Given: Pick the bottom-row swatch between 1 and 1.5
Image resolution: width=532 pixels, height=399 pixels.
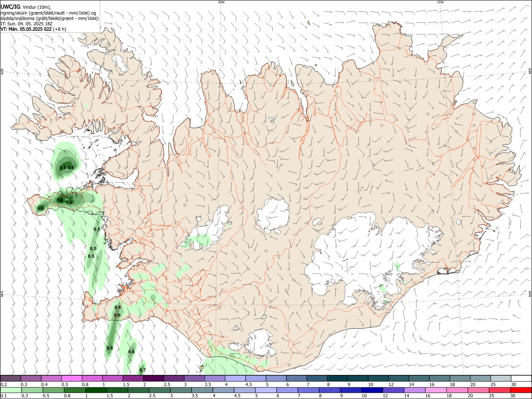Looking at the screenshot, I should coord(96,390).
